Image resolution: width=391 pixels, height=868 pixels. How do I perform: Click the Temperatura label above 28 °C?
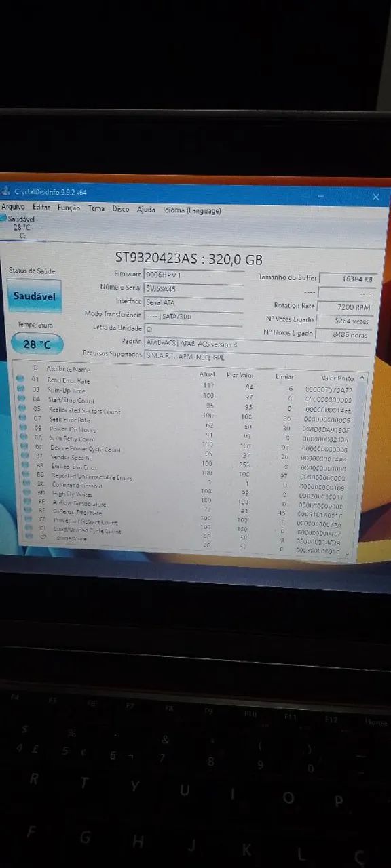pos(35,325)
